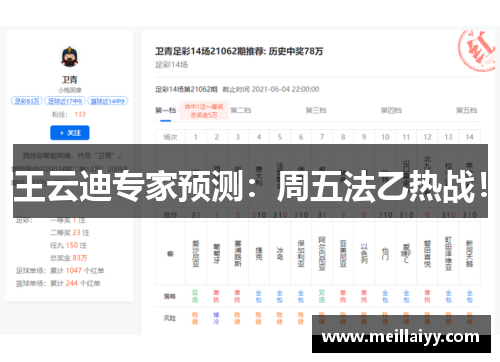This screenshot has height=362, width=500.
Task: Click away team 町田泽维亚 cell
Action: tap(448, 254)
